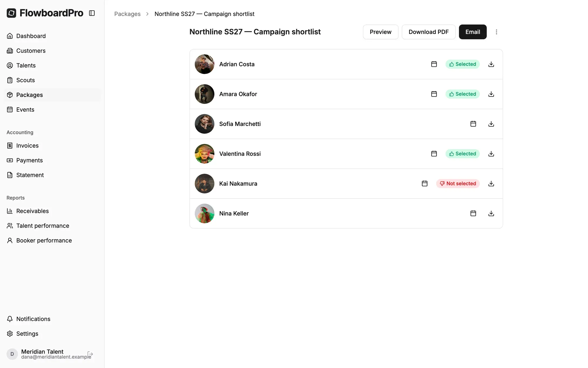588x368 pixels.
Task: Click the name Valentina Rossi
Action: click(x=240, y=154)
